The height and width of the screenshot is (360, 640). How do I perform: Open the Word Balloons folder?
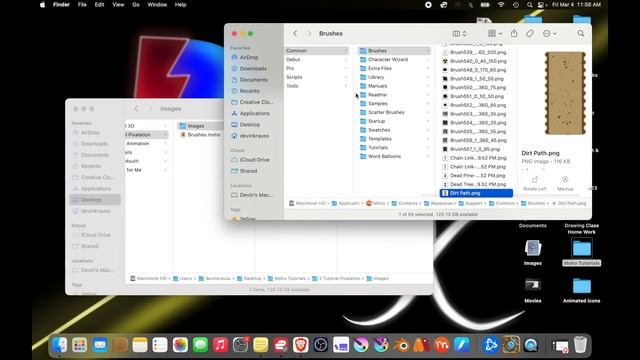pos(384,156)
